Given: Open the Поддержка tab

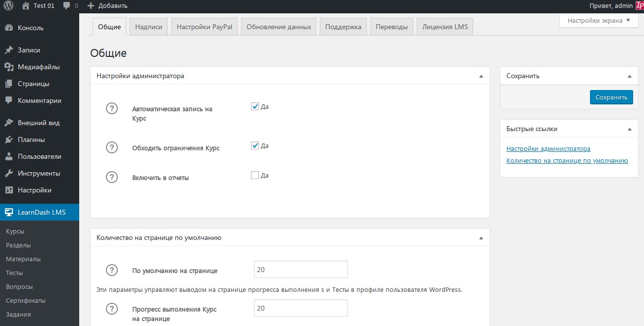Looking at the screenshot, I should pos(343,27).
